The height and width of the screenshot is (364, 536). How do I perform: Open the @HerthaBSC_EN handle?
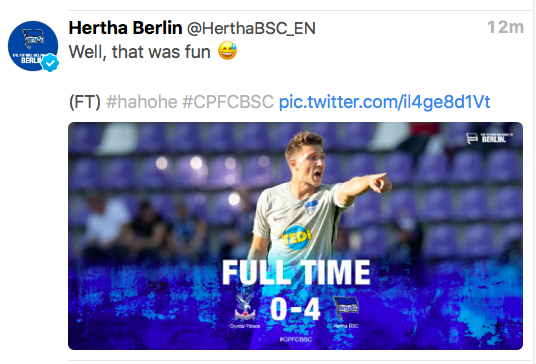251,28
